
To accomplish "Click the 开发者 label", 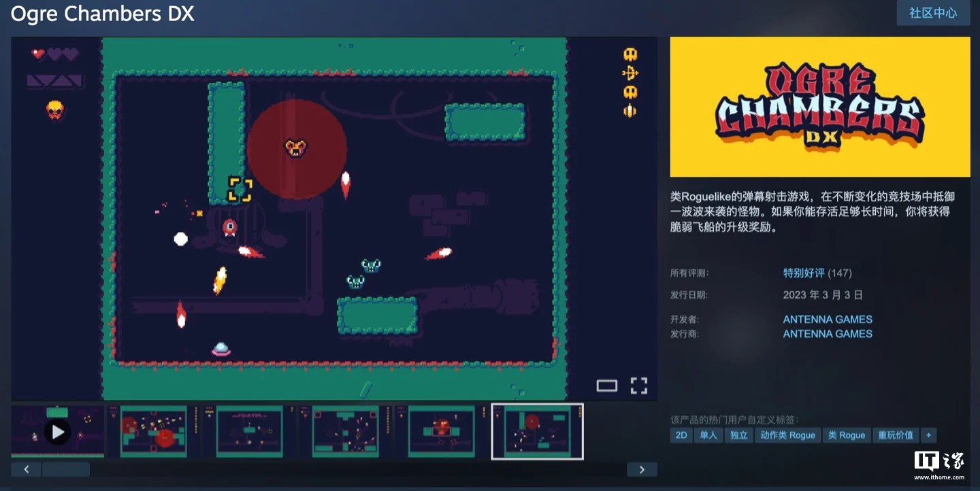I will point(685,319).
